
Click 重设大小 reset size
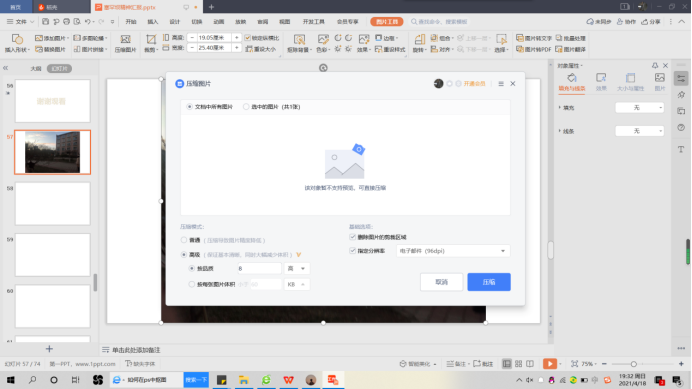point(261,49)
